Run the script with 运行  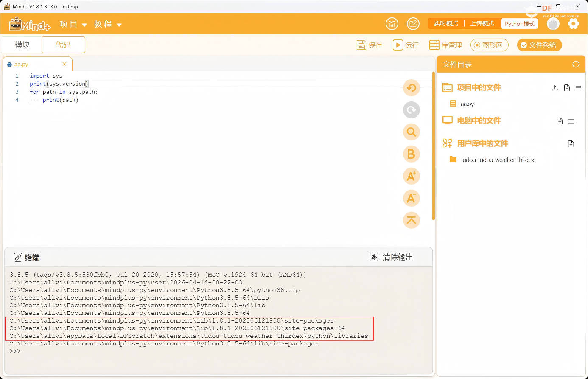pyautogui.click(x=406, y=45)
